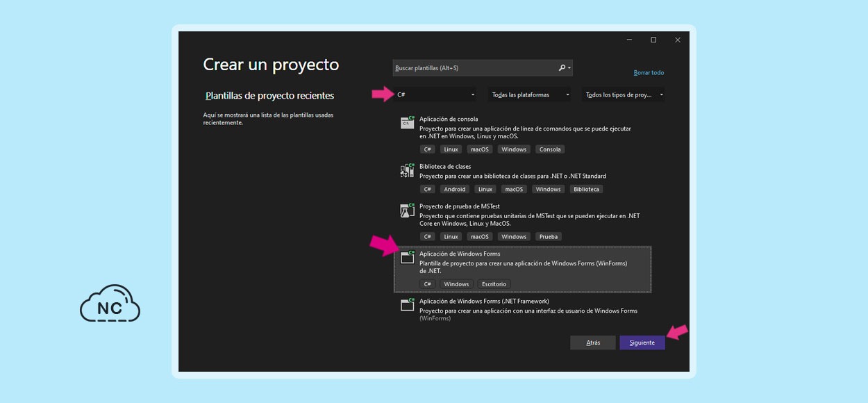Click the Plantillas de proyecto recientes heading
The image size is (868, 403).
270,96
